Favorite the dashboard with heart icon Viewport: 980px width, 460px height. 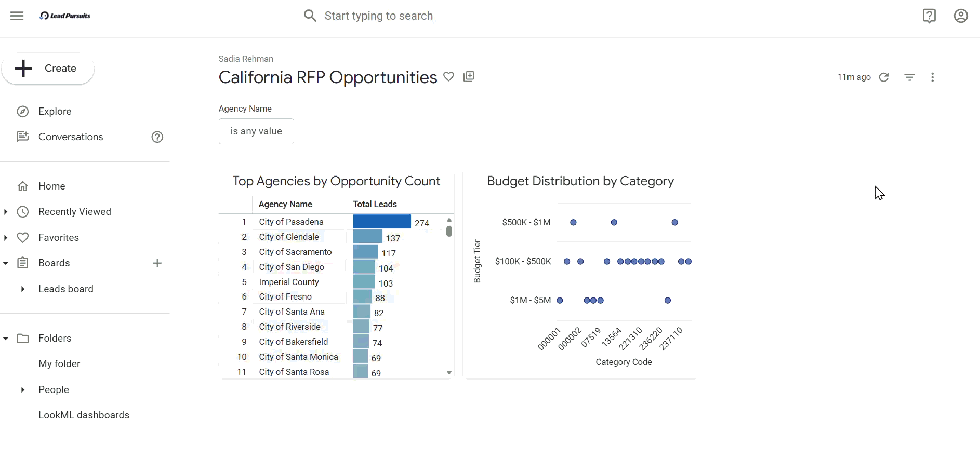[x=448, y=77]
